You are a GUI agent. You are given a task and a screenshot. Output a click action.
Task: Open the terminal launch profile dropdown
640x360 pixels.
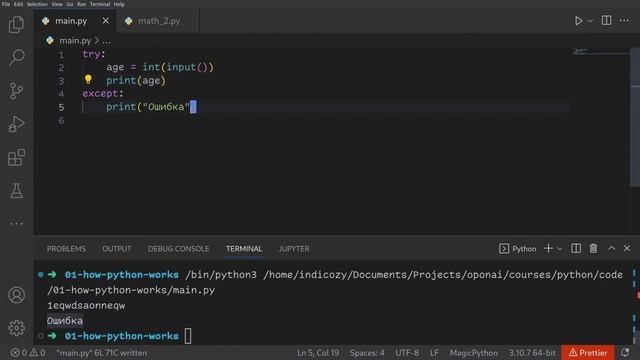tap(560, 249)
